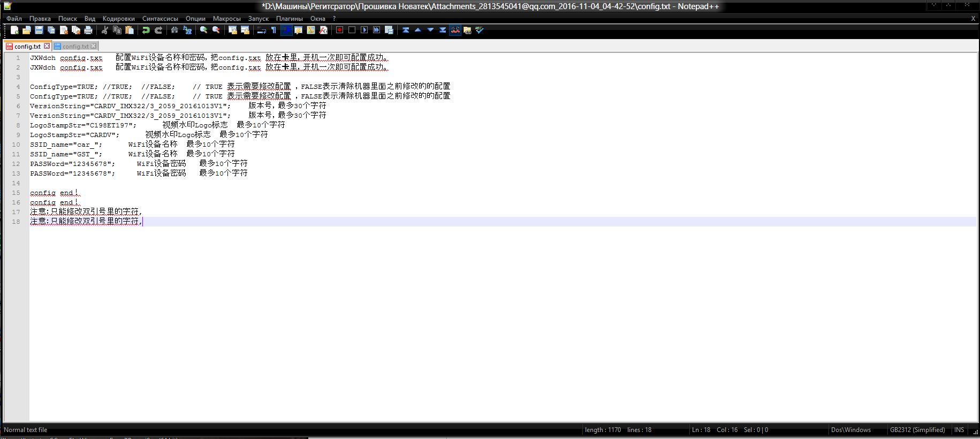The height and width of the screenshot is (439, 980).
Task: Click the Cut scissors icon
Action: tap(105, 30)
